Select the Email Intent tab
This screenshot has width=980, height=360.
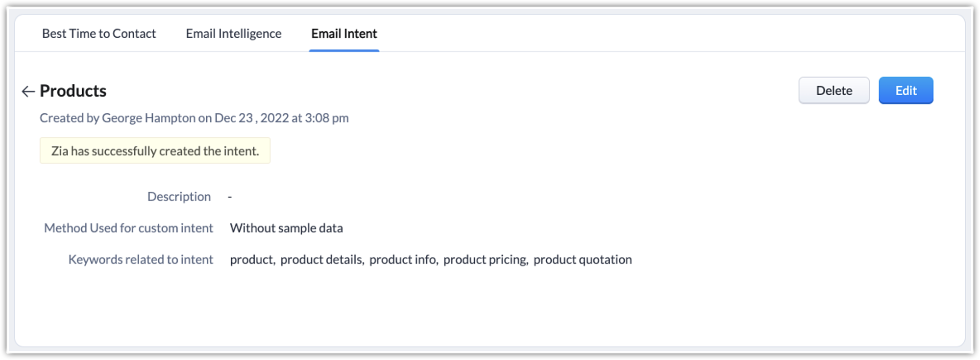344,33
